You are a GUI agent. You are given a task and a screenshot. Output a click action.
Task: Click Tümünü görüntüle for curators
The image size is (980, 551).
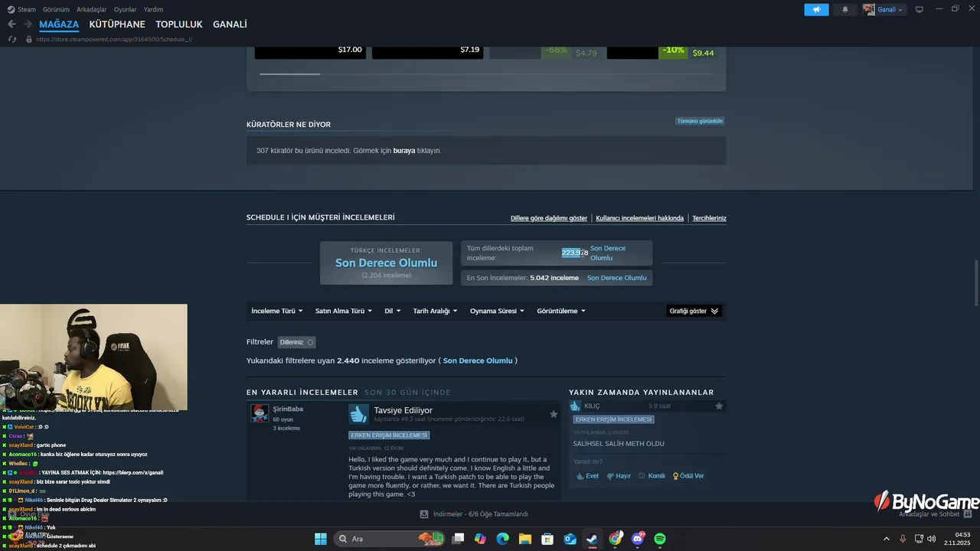tap(700, 121)
